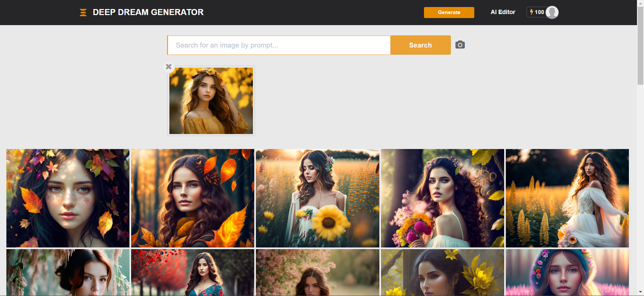
Task: Click the Deep Dream Generator logo icon
Action: coord(83,13)
